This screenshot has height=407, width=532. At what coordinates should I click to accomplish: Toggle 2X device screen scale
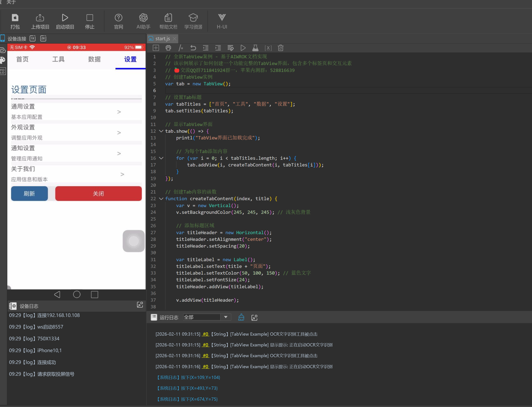(x=43, y=38)
